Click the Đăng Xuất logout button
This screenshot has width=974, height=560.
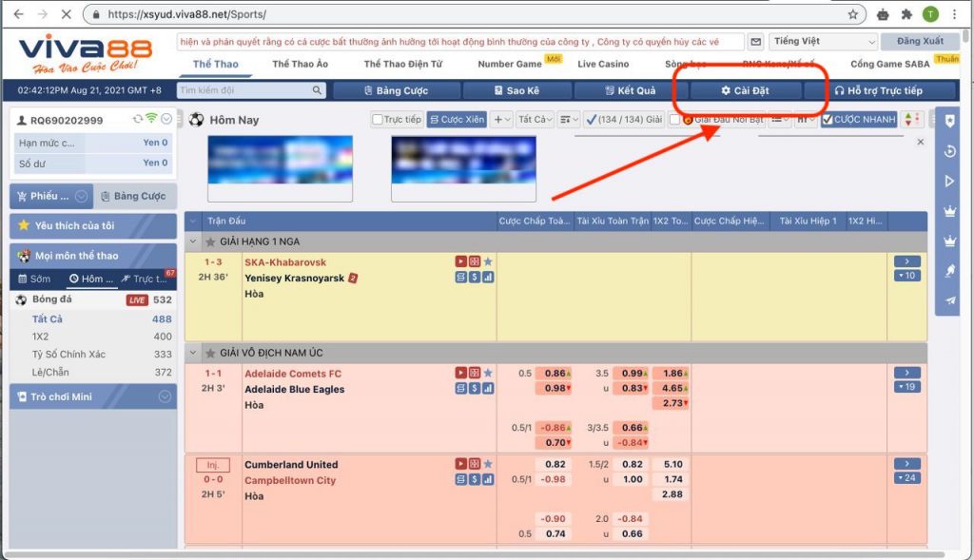pyautogui.click(x=920, y=42)
